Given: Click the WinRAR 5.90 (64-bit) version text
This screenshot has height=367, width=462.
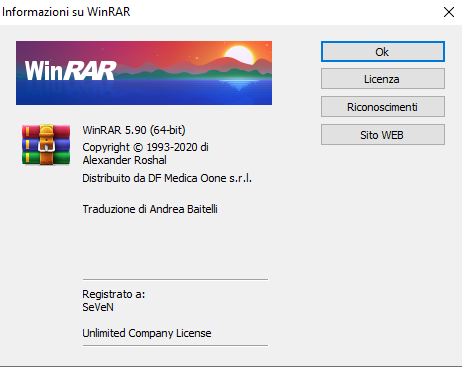Looking at the screenshot, I should pos(134,130).
